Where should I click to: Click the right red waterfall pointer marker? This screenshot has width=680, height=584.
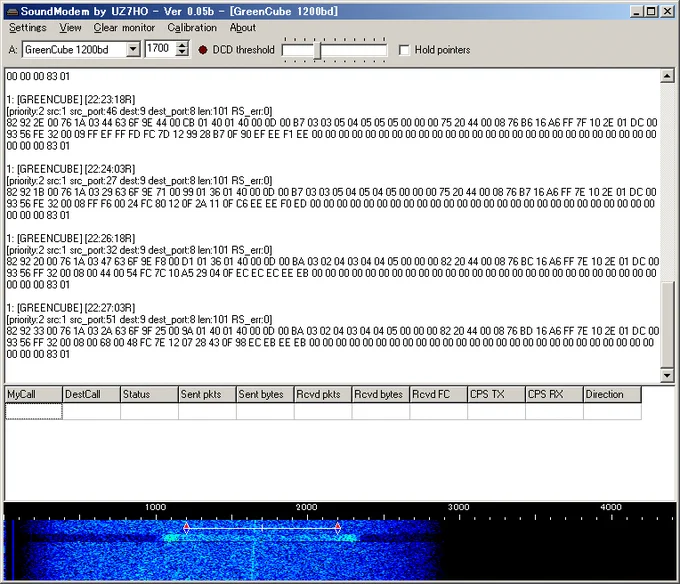click(x=338, y=527)
